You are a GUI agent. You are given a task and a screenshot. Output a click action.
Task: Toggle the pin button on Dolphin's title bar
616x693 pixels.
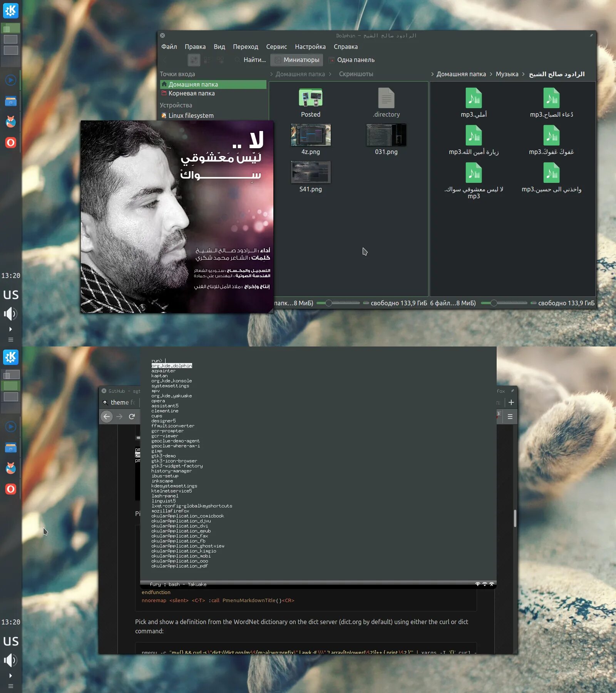coord(591,35)
